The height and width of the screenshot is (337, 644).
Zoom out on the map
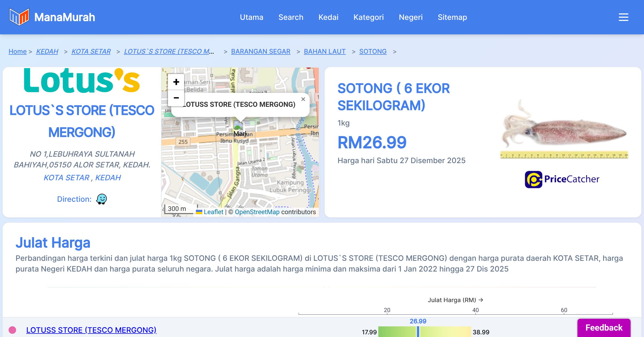coord(176,98)
